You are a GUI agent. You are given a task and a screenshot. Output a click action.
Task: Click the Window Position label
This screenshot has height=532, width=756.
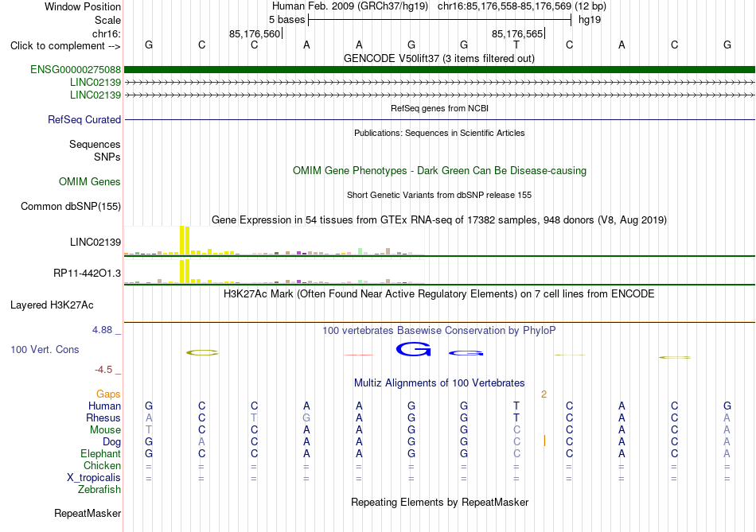coord(83,6)
